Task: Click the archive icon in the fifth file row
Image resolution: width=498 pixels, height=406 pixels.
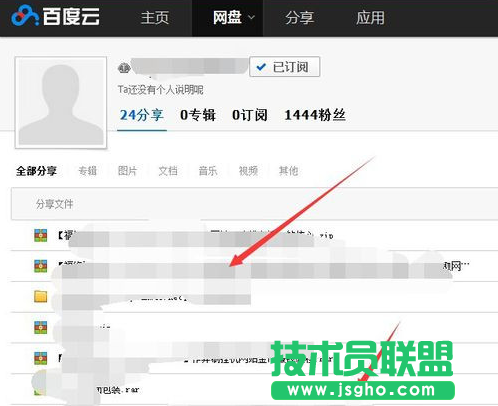Action: pyautogui.click(x=41, y=358)
